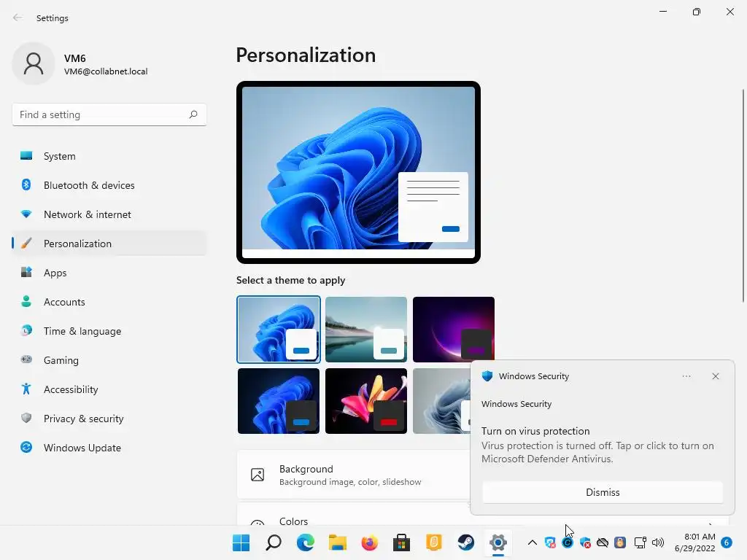The height and width of the screenshot is (560, 747).
Task: Open the clock and date flyout
Action: [694, 542]
